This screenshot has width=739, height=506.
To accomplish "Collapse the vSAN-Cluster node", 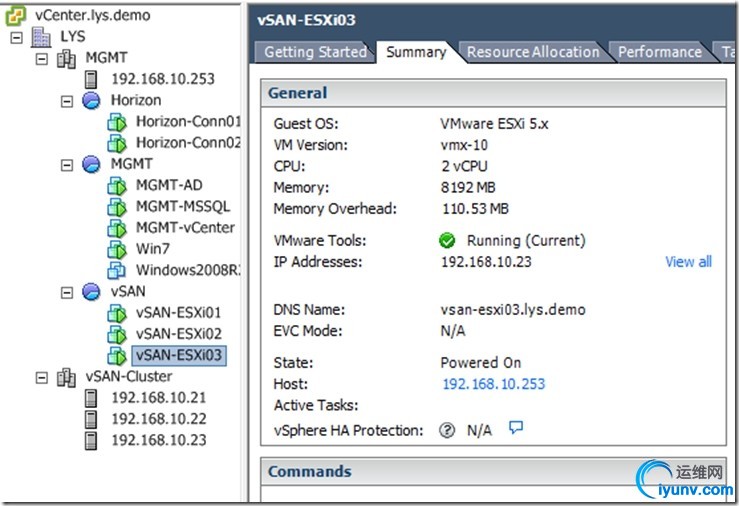I will click(x=42, y=378).
